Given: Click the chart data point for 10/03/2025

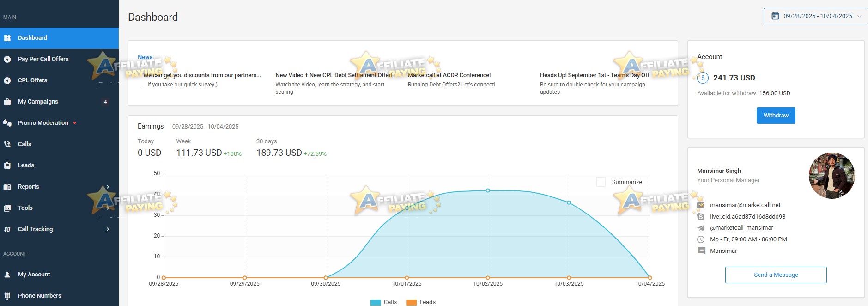Looking at the screenshot, I should coord(569,202).
